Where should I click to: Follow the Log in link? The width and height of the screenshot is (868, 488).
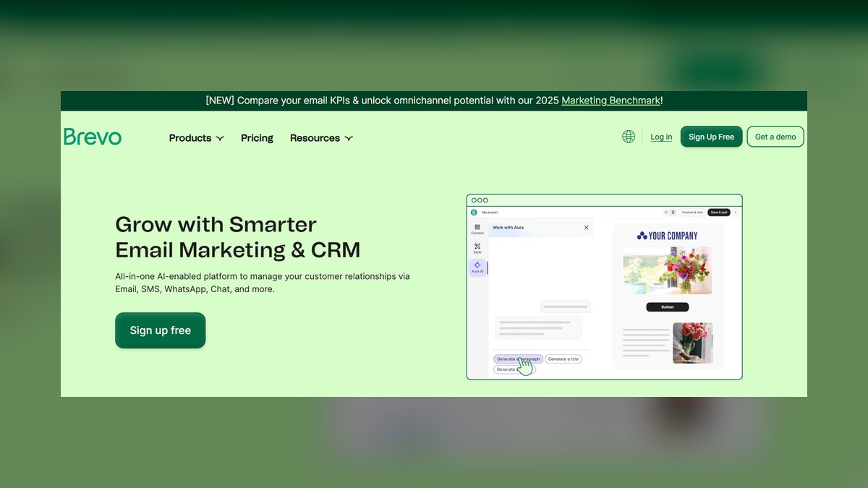[661, 137]
